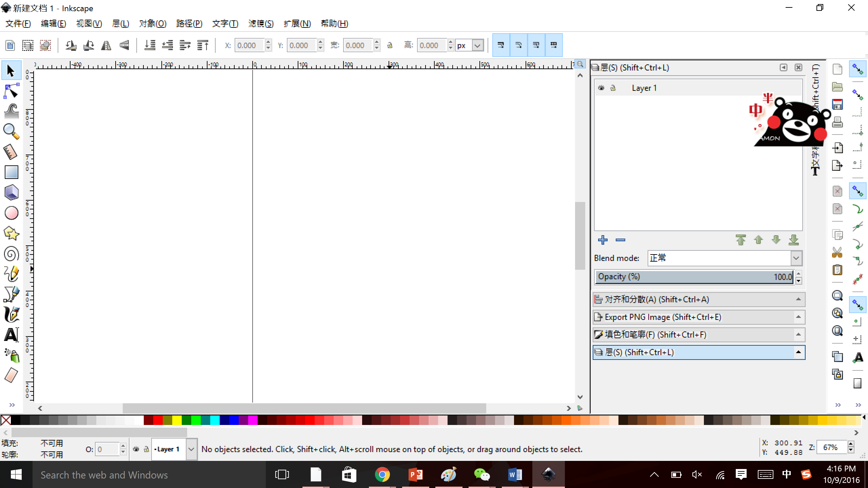The height and width of the screenshot is (488, 868).
Task: Click the X coordinate input field
Action: coord(250,45)
